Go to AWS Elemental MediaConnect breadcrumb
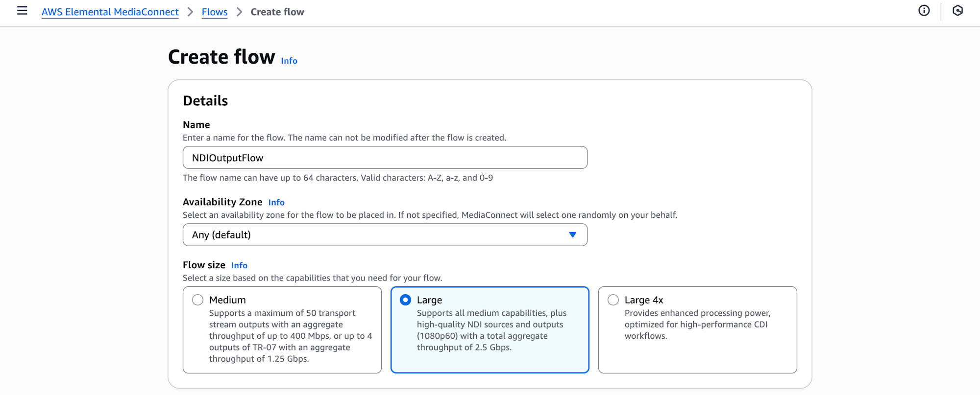 pyautogui.click(x=110, y=12)
